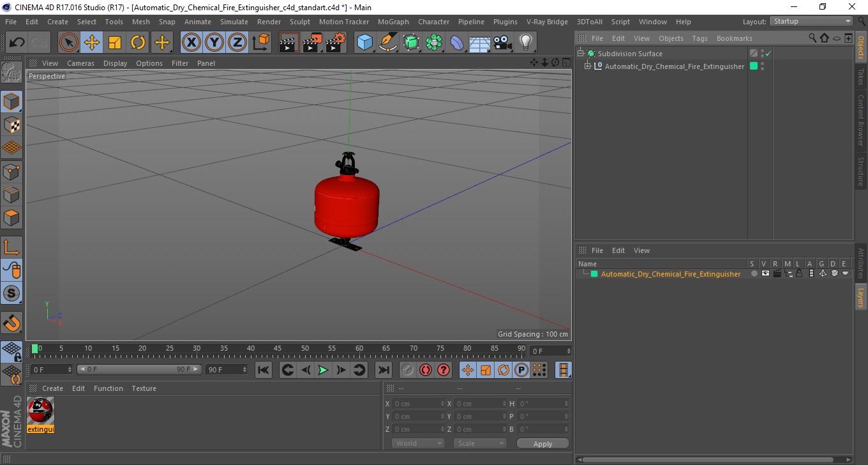The image size is (868, 465).
Task: Open the spline Pen tool
Action: point(388,43)
